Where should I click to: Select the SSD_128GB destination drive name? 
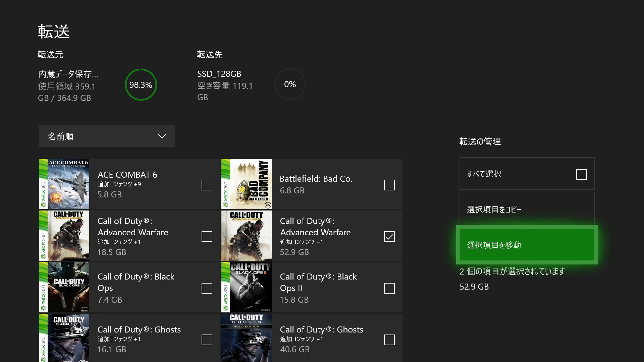pos(219,74)
